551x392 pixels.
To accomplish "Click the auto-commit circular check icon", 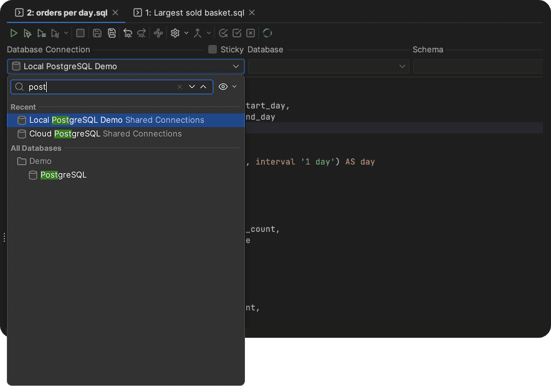I will 223,33.
